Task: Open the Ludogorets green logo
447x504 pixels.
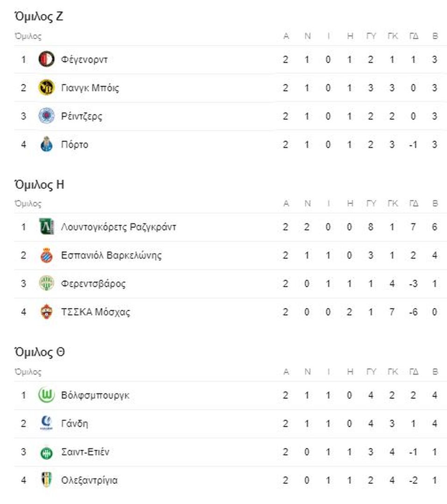Action: pos(46,227)
